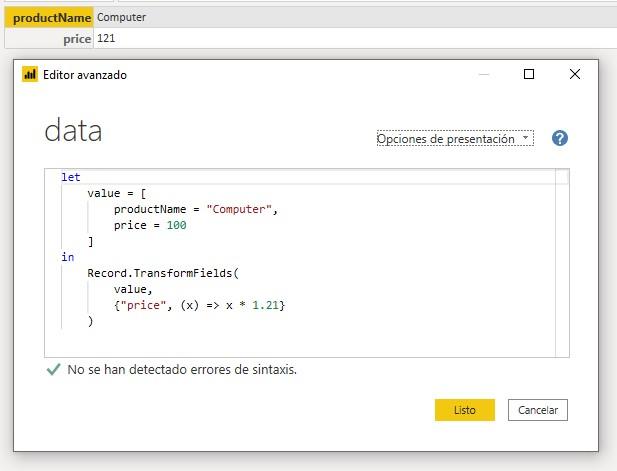Minimize the Editor avanzado window
Viewport: 617px width, 471px height.
click(484, 74)
